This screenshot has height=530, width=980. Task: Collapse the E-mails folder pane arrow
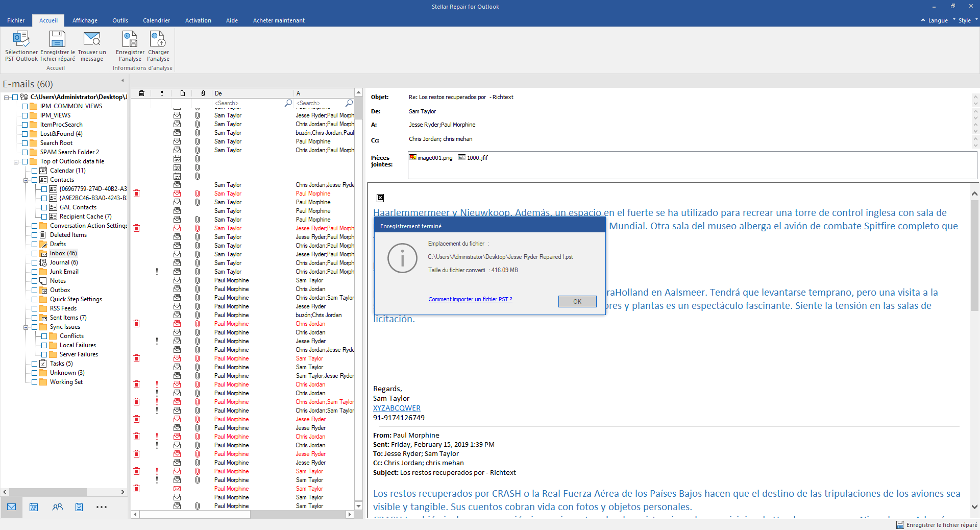tap(122, 81)
